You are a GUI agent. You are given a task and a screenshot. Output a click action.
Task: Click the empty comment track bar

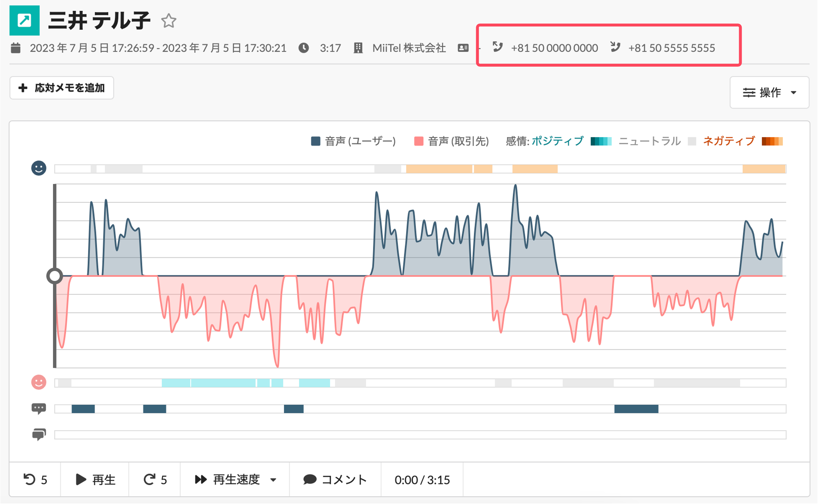(x=421, y=435)
